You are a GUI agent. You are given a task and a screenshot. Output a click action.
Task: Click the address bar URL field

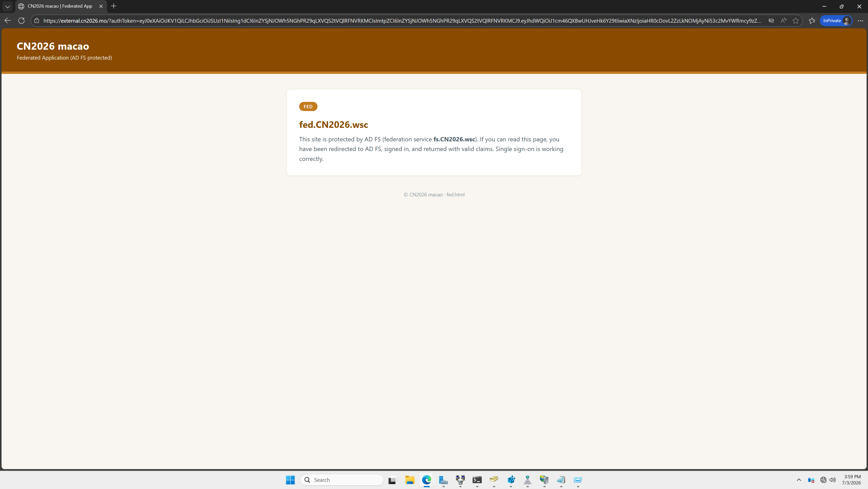pyautogui.click(x=402, y=21)
